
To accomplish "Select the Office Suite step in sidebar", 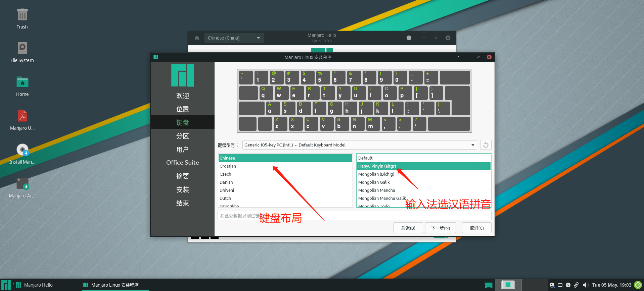I will [182, 163].
